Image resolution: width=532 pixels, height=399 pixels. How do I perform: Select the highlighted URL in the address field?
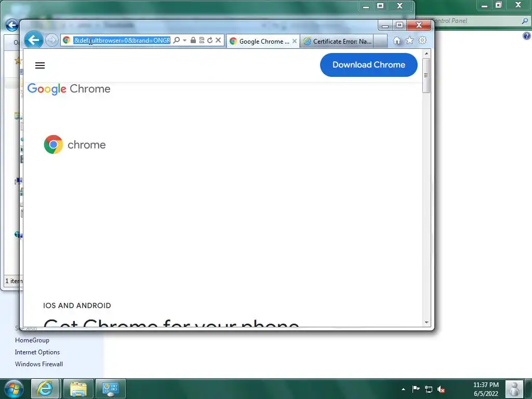pos(122,41)
